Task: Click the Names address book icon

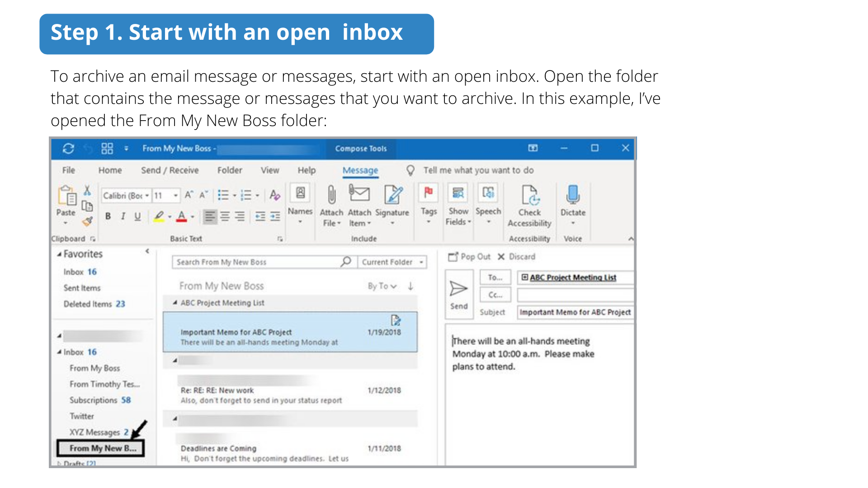Action: (300, 193)
